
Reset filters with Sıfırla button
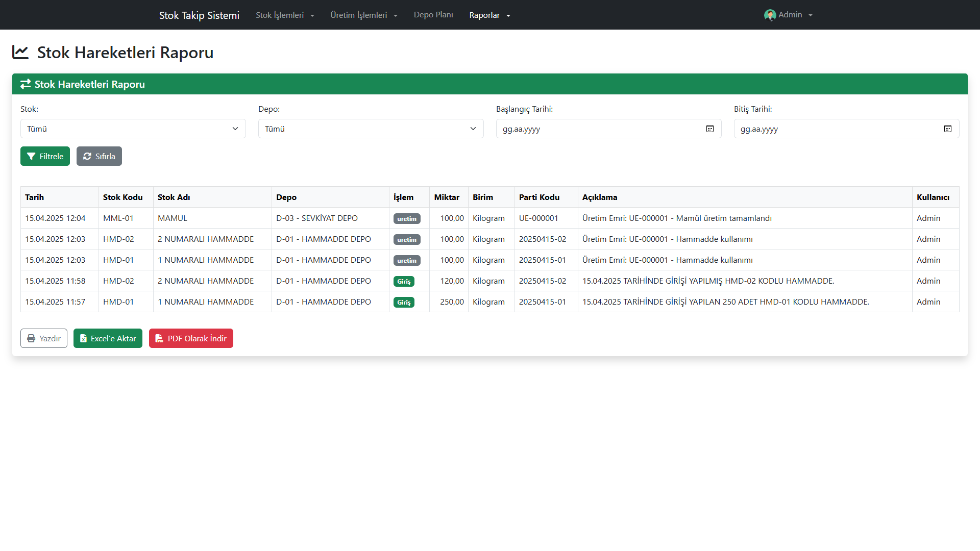coord(99,156)
